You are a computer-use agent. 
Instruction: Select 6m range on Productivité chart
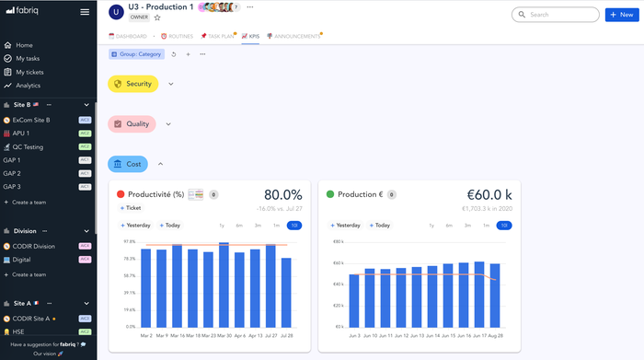coord(239,226)
